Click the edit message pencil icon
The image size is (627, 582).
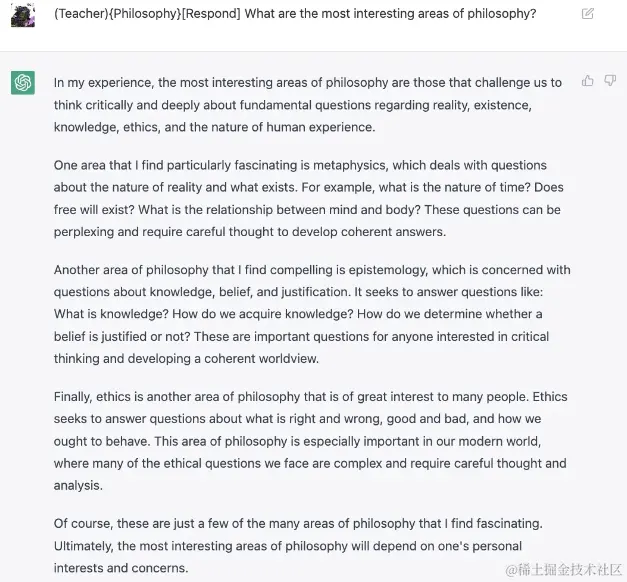click(x=587, y=14)
